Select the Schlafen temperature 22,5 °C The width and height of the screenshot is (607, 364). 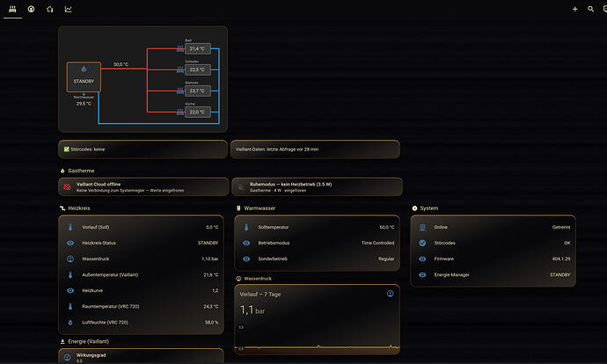click(x=197, y=69)
